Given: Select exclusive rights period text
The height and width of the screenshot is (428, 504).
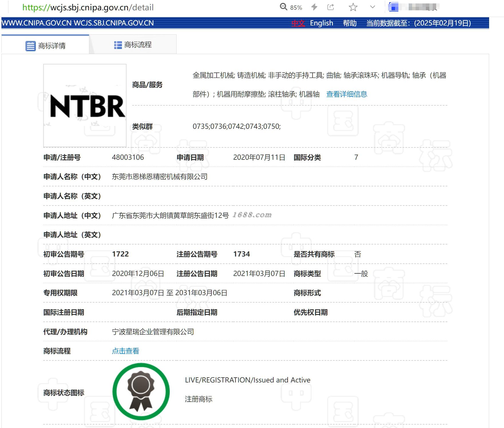Looking at the screenshot, I should tap(169, 293).
